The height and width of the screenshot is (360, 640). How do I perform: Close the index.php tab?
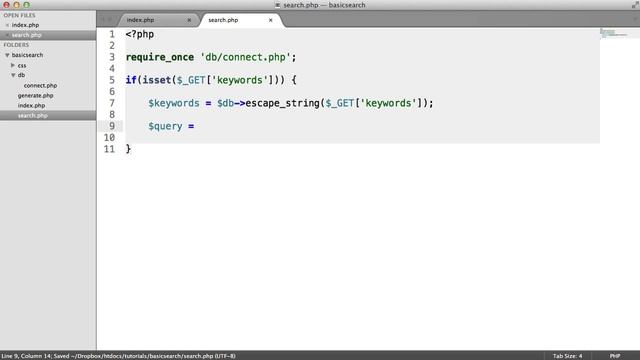tap(189, 20)
